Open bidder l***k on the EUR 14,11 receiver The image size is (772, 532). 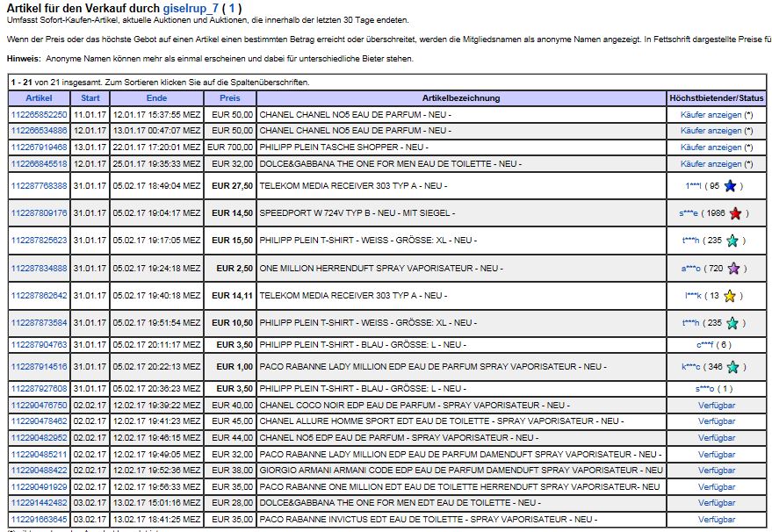[x=693, y=296]
